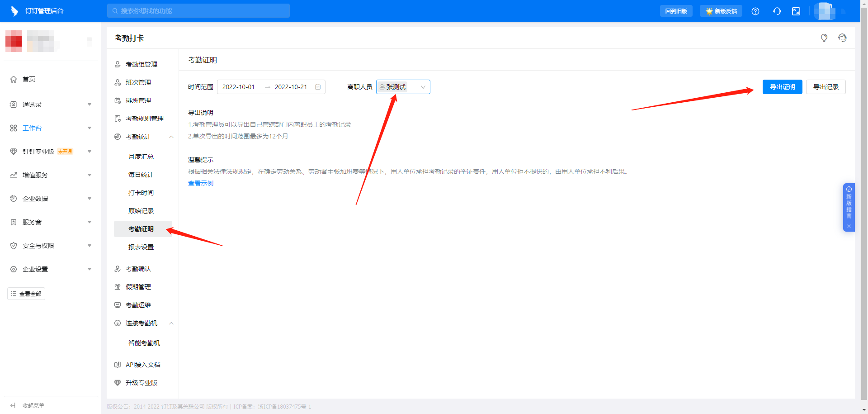Click the help question mark icon
Viewport: 868px width, 414px height.
pos(755,11)
